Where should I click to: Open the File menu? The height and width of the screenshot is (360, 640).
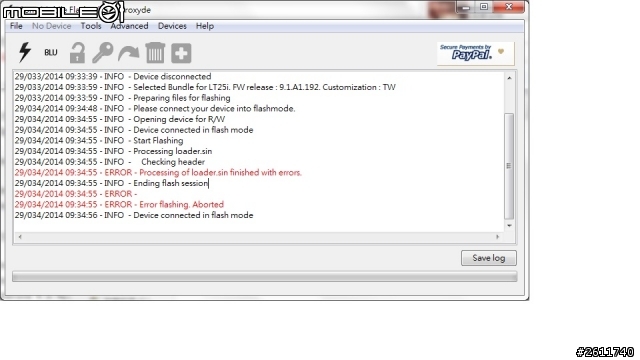16,26
